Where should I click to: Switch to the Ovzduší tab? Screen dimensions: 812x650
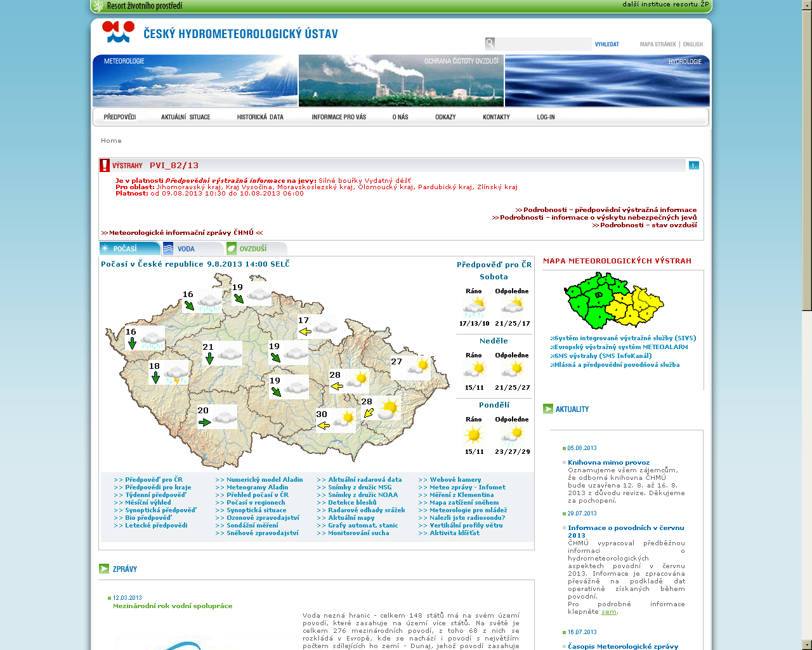click(x=256, y=249)
